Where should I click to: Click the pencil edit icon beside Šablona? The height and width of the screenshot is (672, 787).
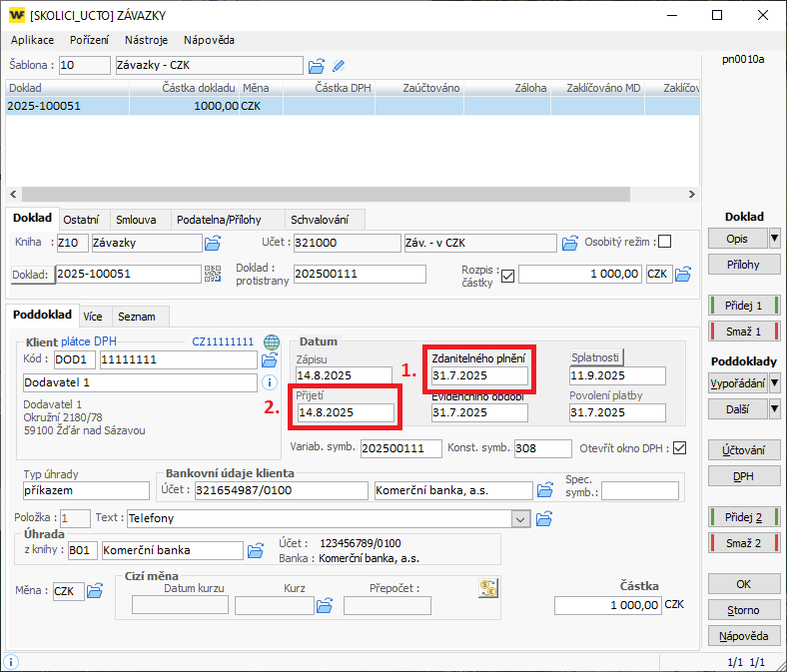[x=339, y=66]
